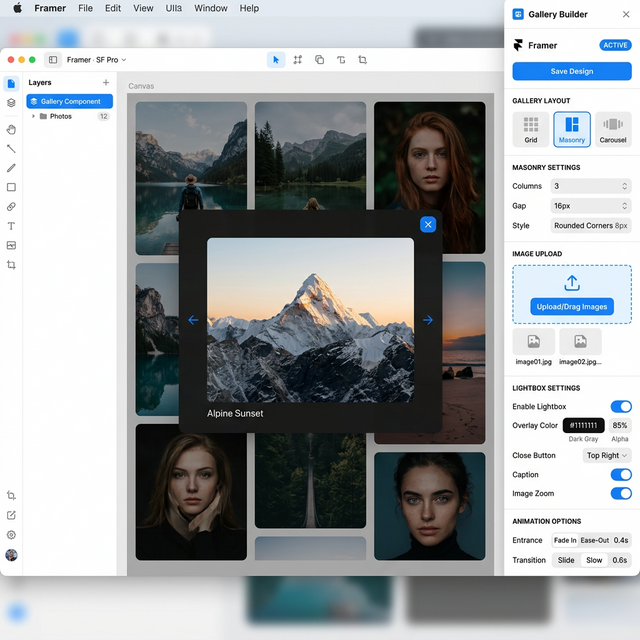The image size is (640, 640).
Task: Open the Close Button position dropdown
Action: coord(607,456)
